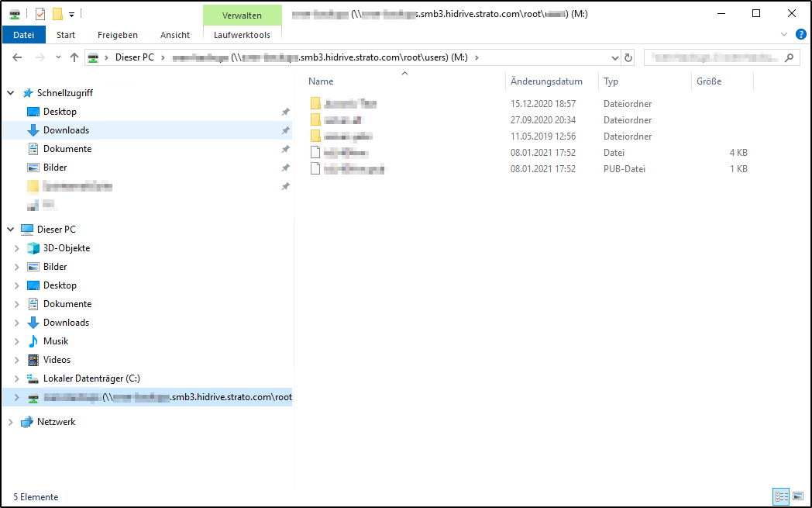Click the Back navigation arrow
This screenshot has width=812, height=508.
(x=17, y=57)
